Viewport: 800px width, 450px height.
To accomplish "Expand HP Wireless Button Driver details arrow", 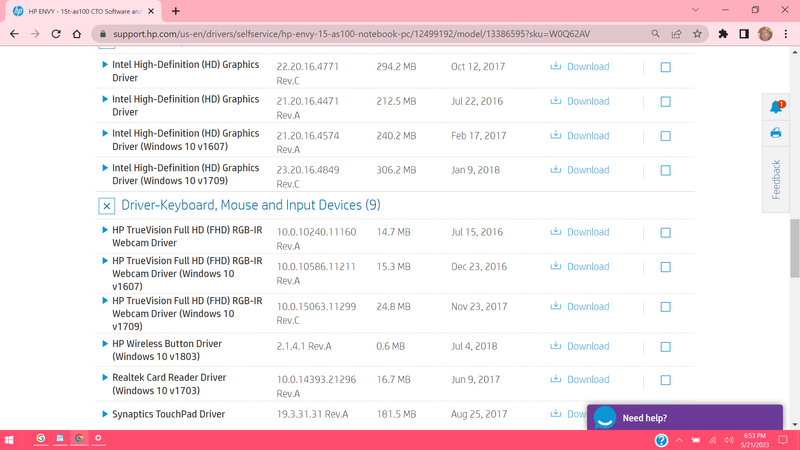I will point(105,343).
